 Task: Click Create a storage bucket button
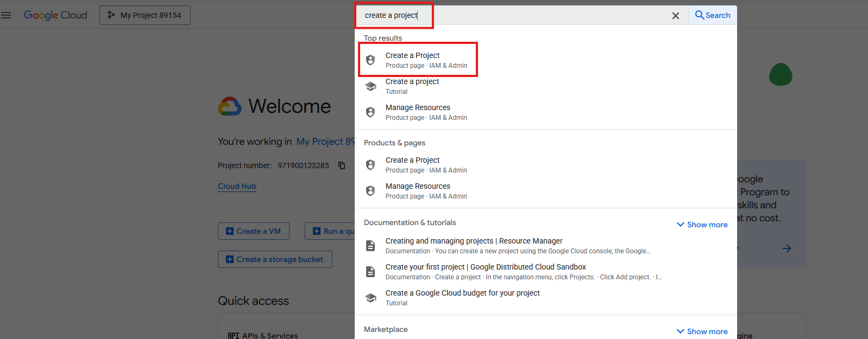click(x=275, y=259)
